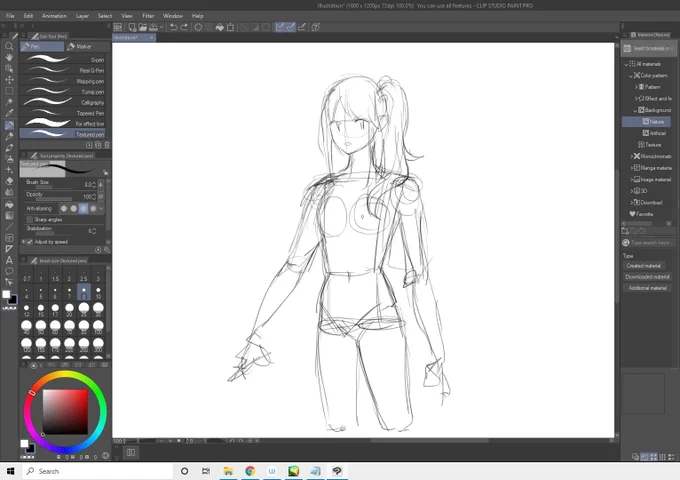Click the Windows Start button
This screenshot has height=480, width=680.
(x=10, y=471)
